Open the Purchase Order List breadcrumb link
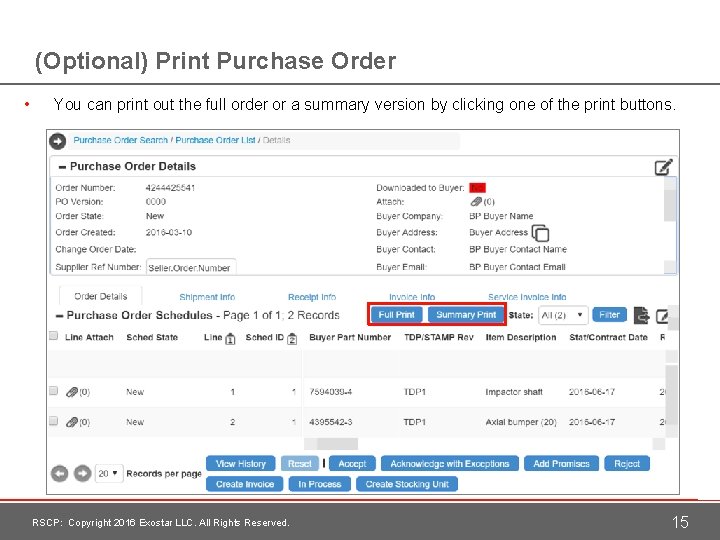The image size is (720, 540). [215, 140]
